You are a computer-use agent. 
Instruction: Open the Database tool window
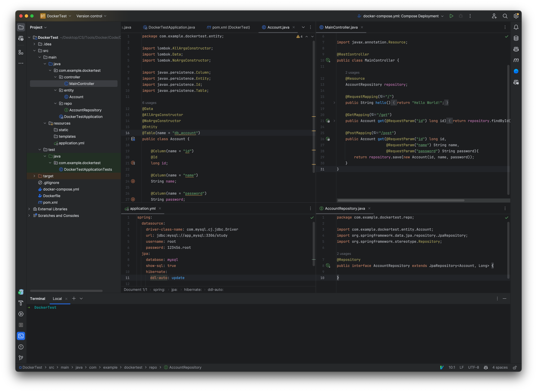coord(516,38)
